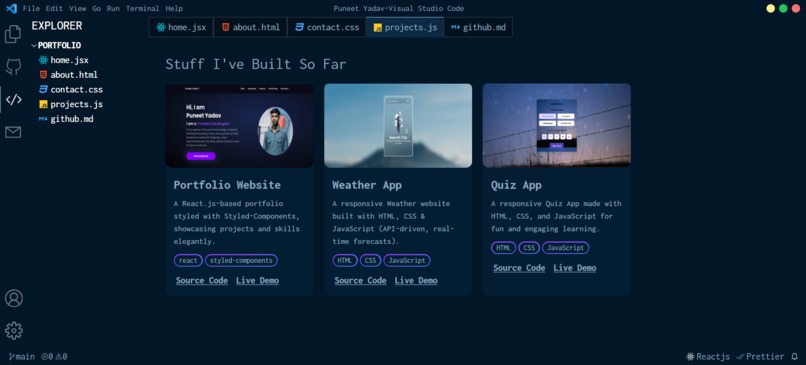Click the main branch indicator

(x=22, y=356)
